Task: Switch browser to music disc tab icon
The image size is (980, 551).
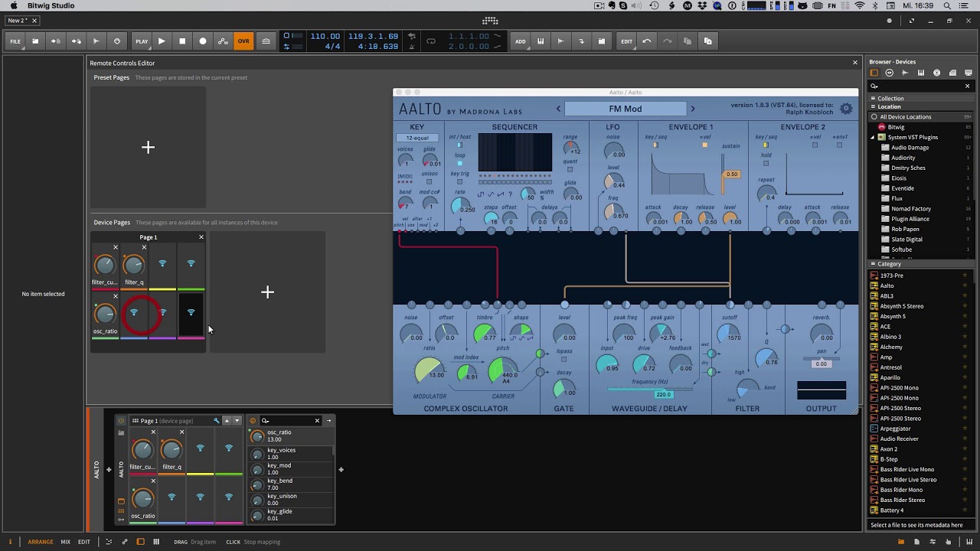Action: tap(936, 73)
